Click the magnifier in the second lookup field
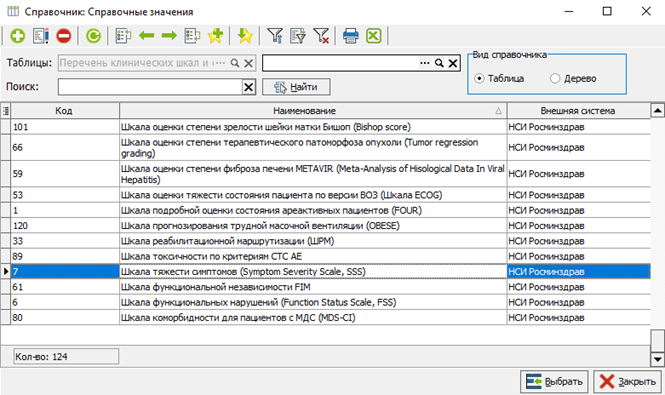 [439, 63]
